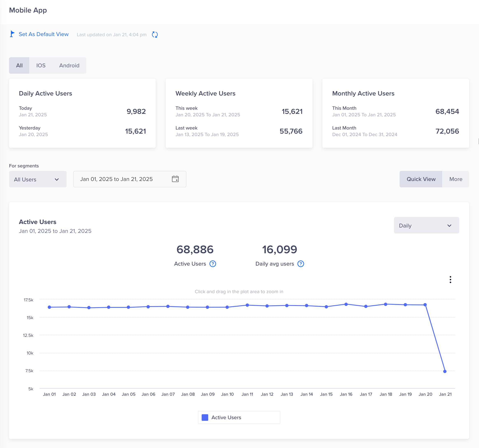
Task: Click the Active Users legend label
Action: pyautogui.click(x=226, y=417)
